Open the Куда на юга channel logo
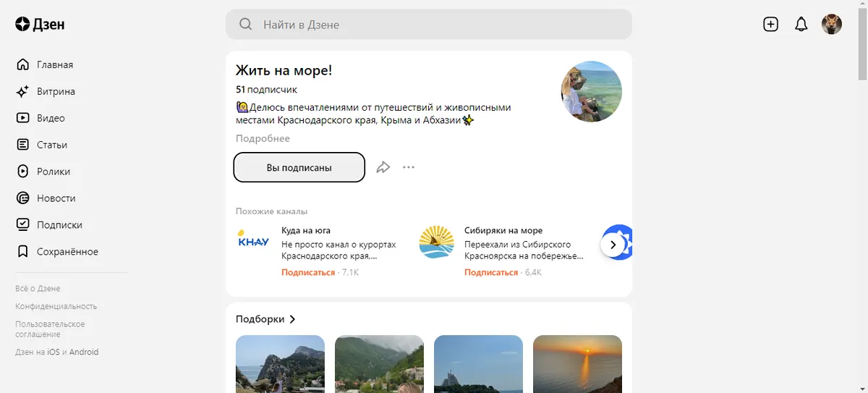Image resolution: width=868 pixels, height=393 pixels. (254, 242)
